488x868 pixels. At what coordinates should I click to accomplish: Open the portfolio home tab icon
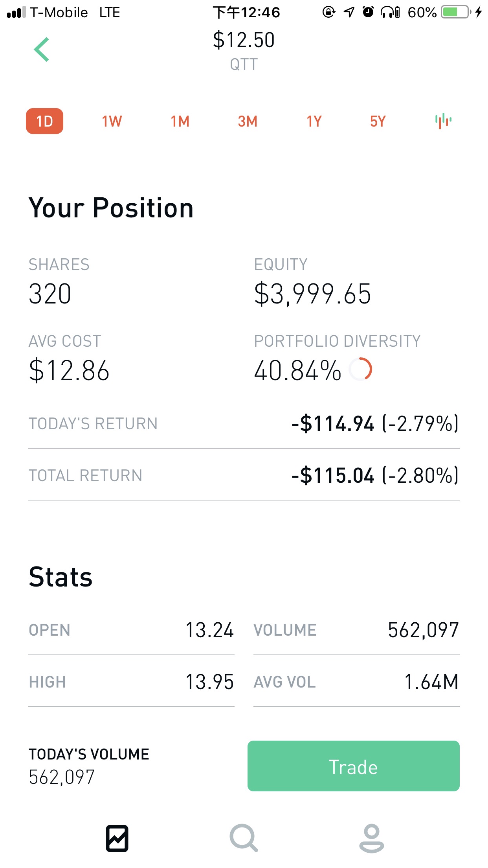(x=117, y=838)
